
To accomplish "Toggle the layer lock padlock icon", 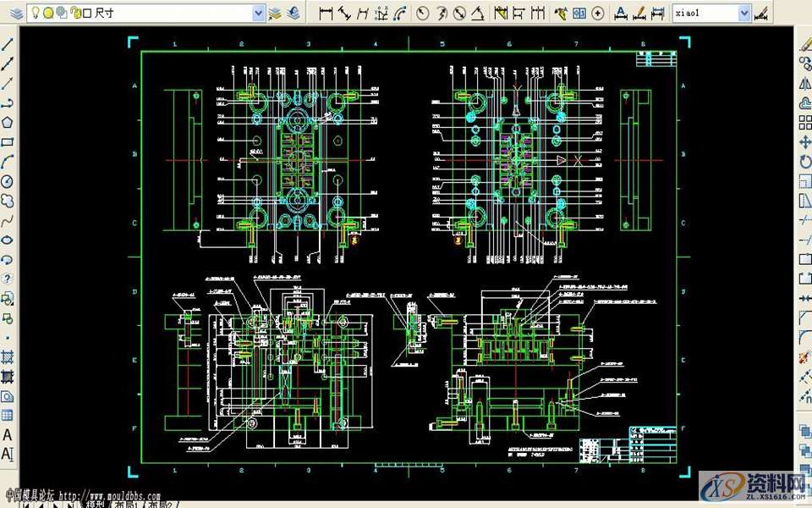I will point(74,13).
